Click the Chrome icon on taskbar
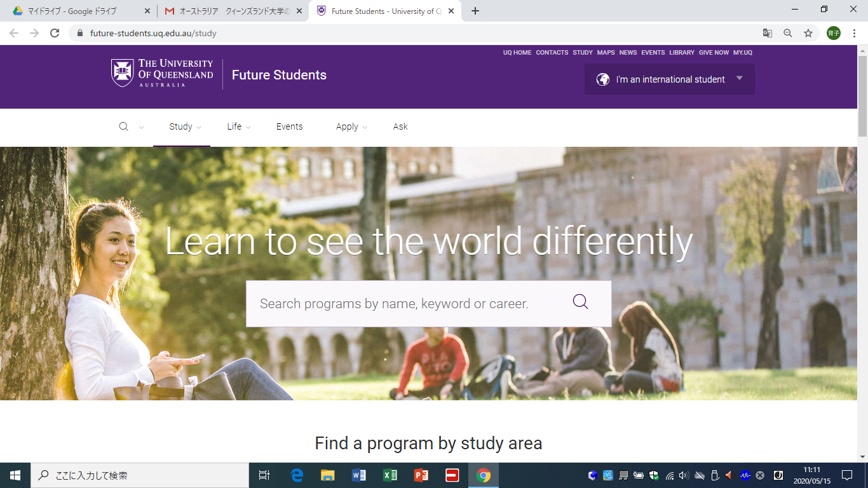The width and height of the screenshot is (868, 488). [484, 475]
